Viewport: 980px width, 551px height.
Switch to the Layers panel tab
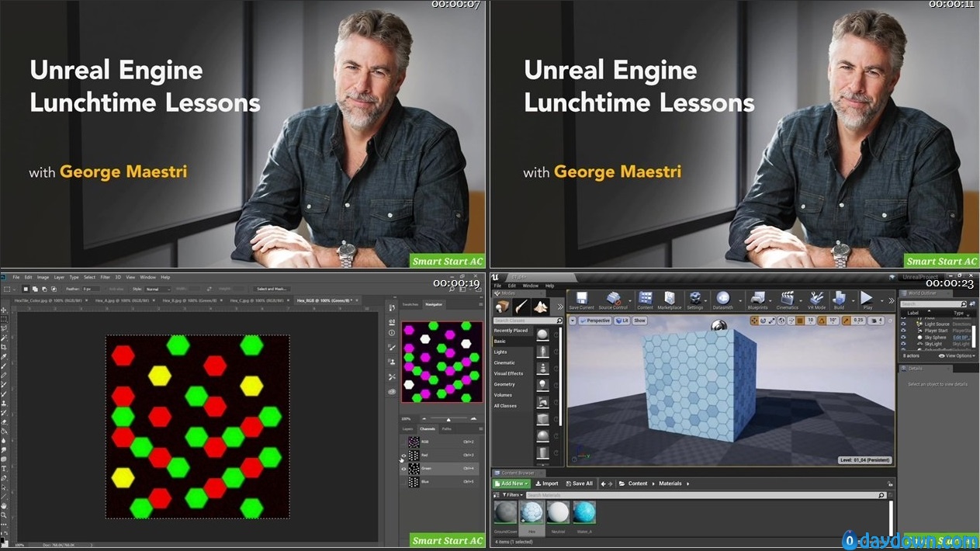tap(408, 428)
